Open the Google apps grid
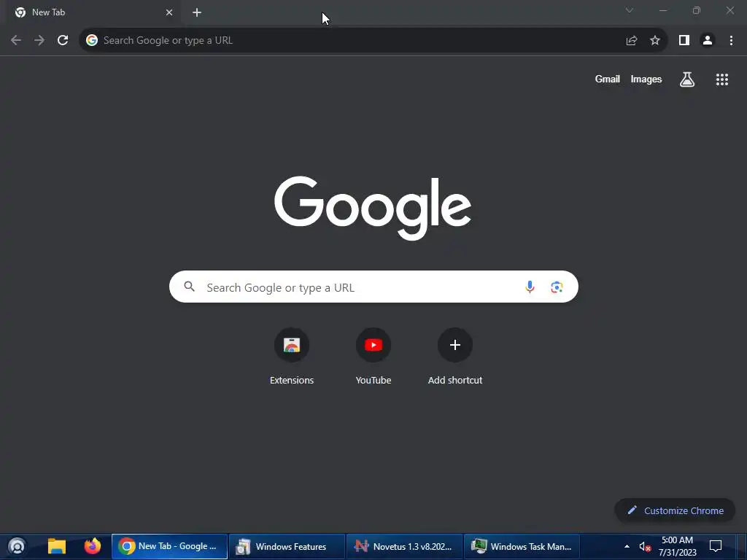The image size is (747, 560). coord(722,79)
